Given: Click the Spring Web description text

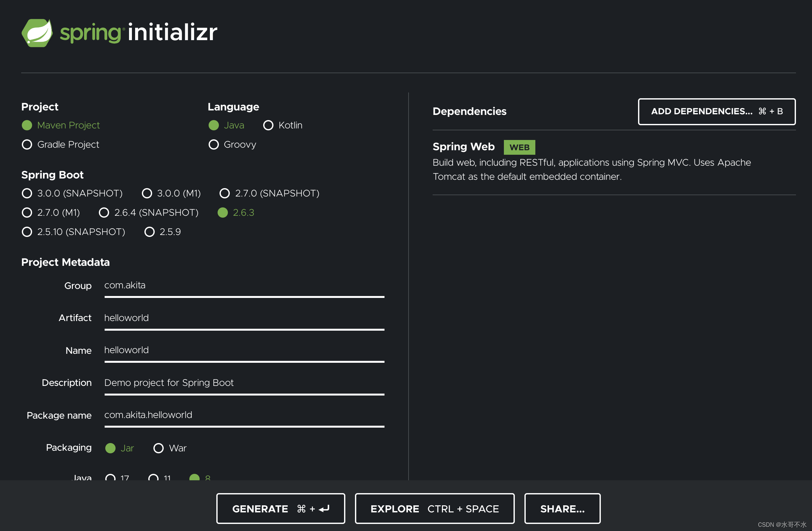Looking at the screenshot, I should click(592, 170).
